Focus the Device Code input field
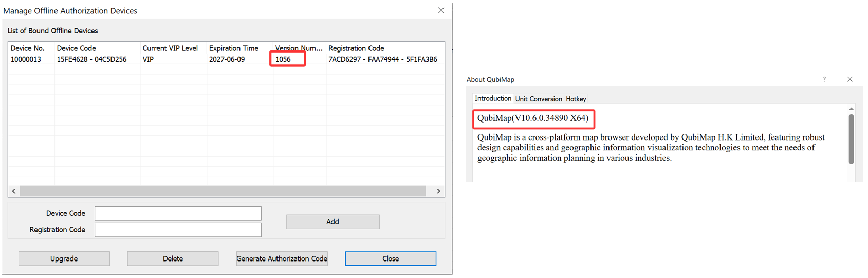Screen dimensions: 868x278 [178, 213]
